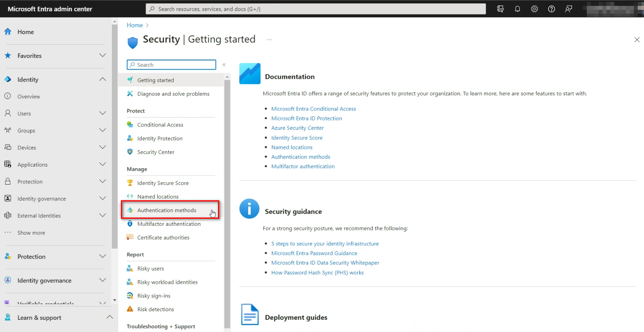Open the help question mark icon
The height and width of the screenshot is (332, 644).
(552, 9)
